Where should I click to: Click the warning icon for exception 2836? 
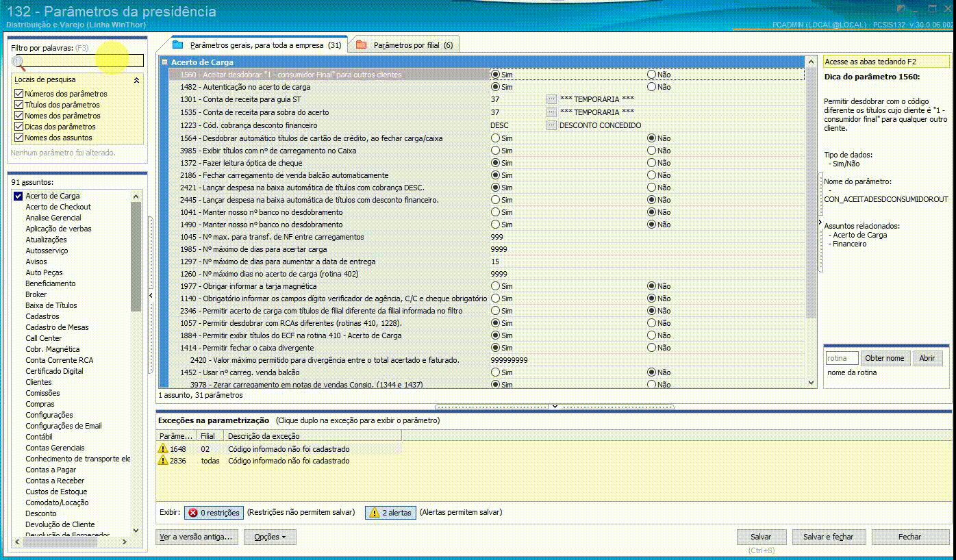(163, 461)
